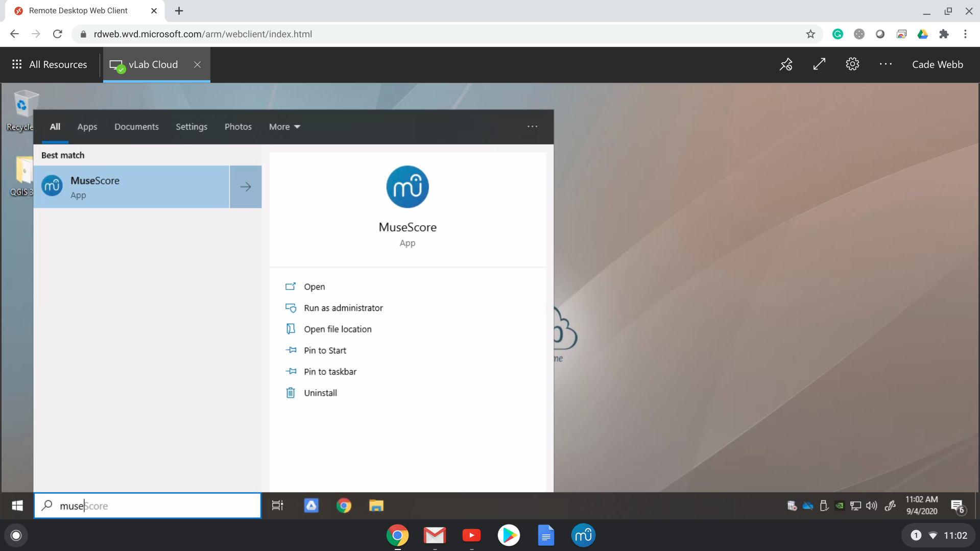Click the network tray icon
980x551 pixels.
(856, 506)
